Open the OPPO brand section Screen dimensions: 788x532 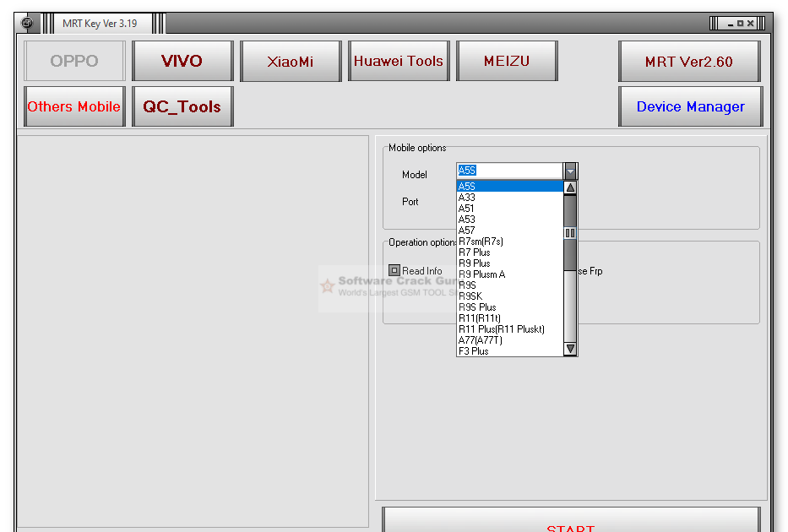tap(74, 61)
